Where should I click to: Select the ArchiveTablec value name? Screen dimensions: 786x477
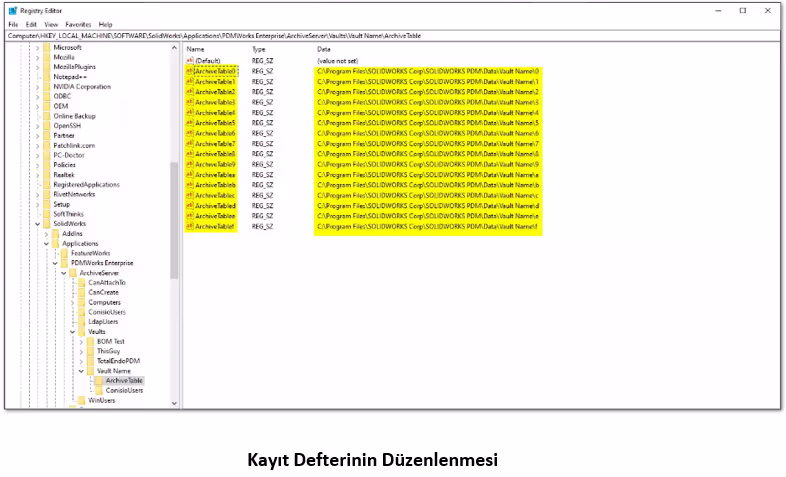[x=215, y=195]
